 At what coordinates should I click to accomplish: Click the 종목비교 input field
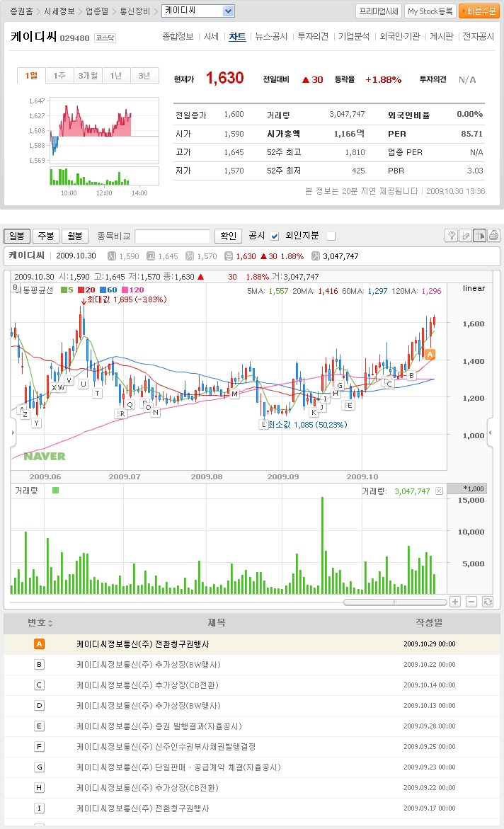click(x=173, y=236)
